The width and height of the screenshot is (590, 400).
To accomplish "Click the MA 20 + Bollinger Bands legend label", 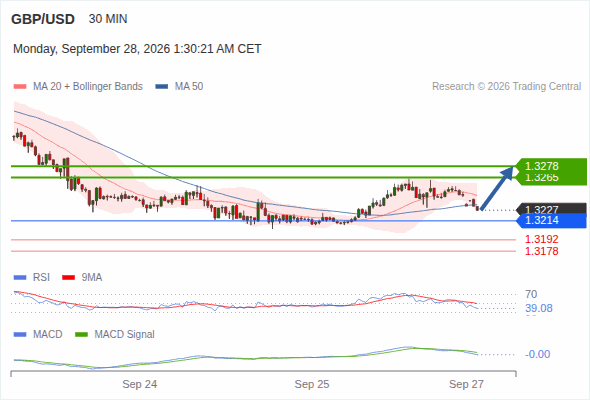I will [x=88, y=87].
